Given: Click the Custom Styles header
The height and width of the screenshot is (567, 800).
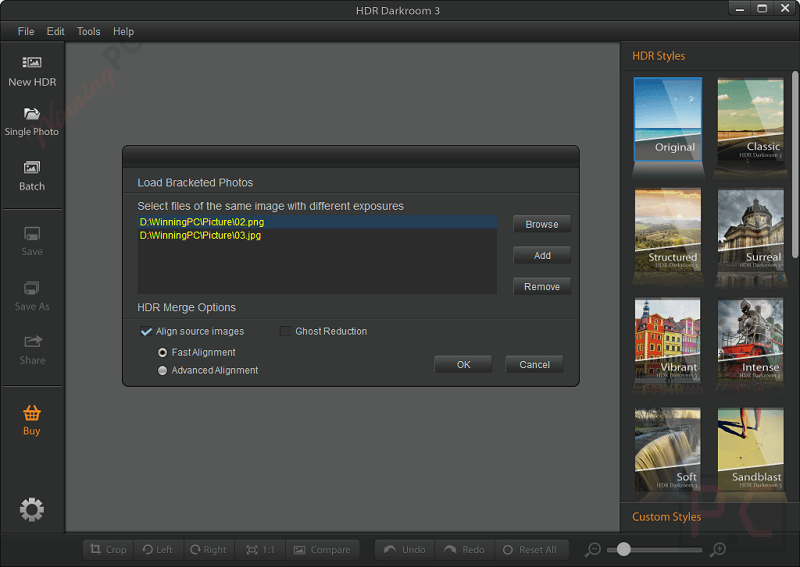Looking at the screenshot, I should pyautogui.click(x=666, y=517).
